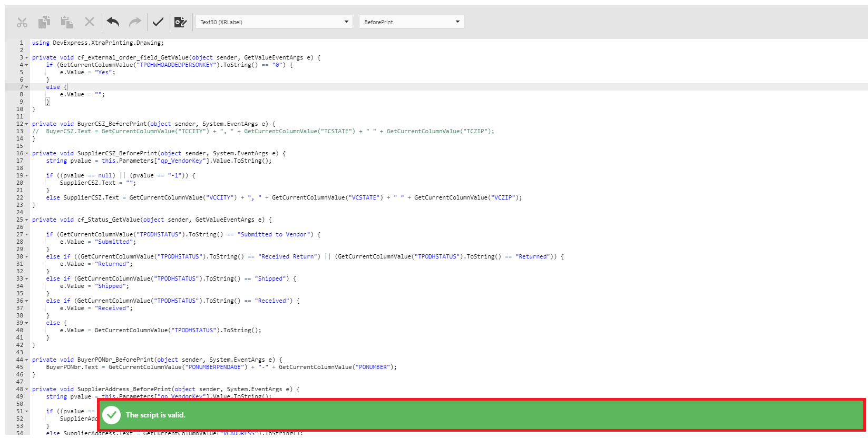Validate the script with checkmark icon

click(x=158, y=22)
